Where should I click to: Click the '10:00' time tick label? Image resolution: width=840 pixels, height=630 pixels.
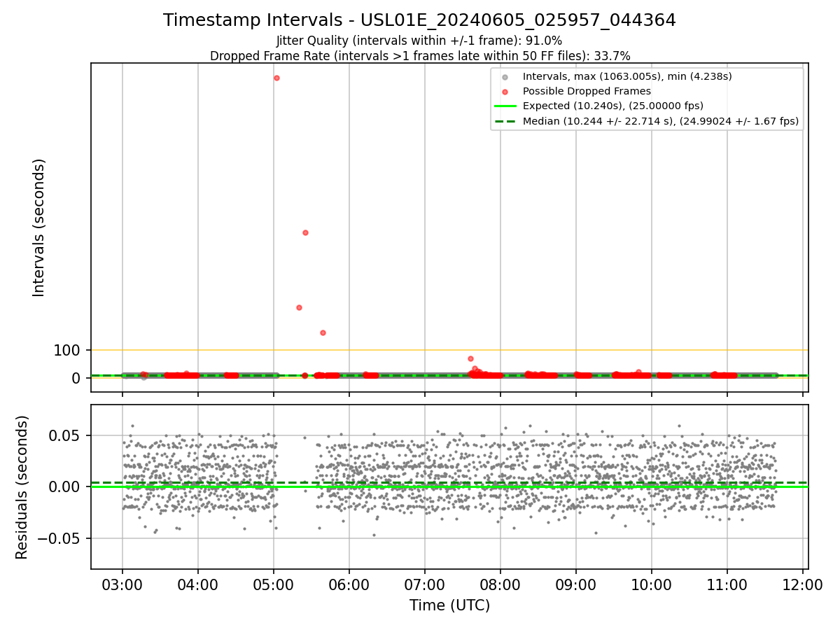click(652, 585)
